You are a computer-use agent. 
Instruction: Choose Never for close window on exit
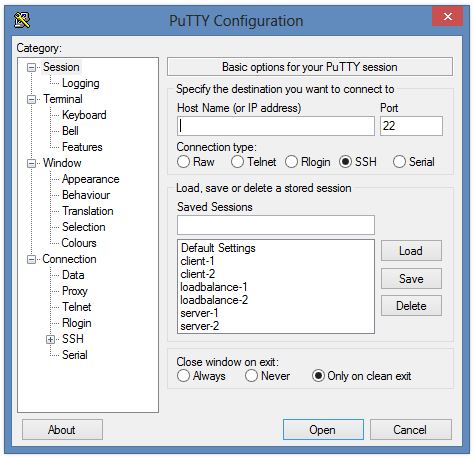coord(251,376)
